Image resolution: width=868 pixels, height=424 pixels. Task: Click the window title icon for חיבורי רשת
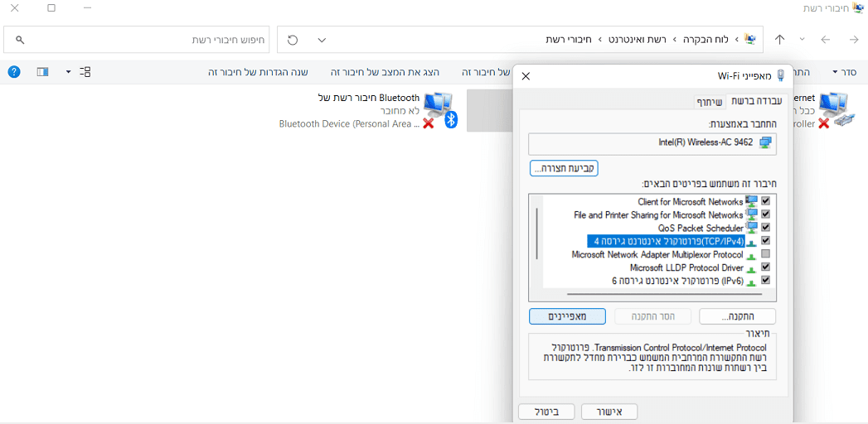pyautogui.click(x=859, y=7)
